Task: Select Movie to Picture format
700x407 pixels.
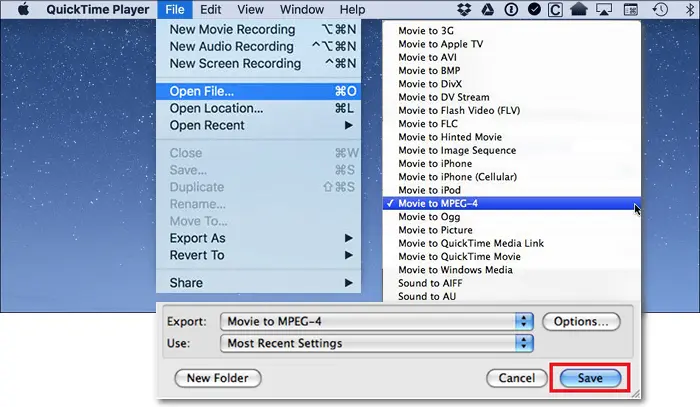Action: coord(512,230)
